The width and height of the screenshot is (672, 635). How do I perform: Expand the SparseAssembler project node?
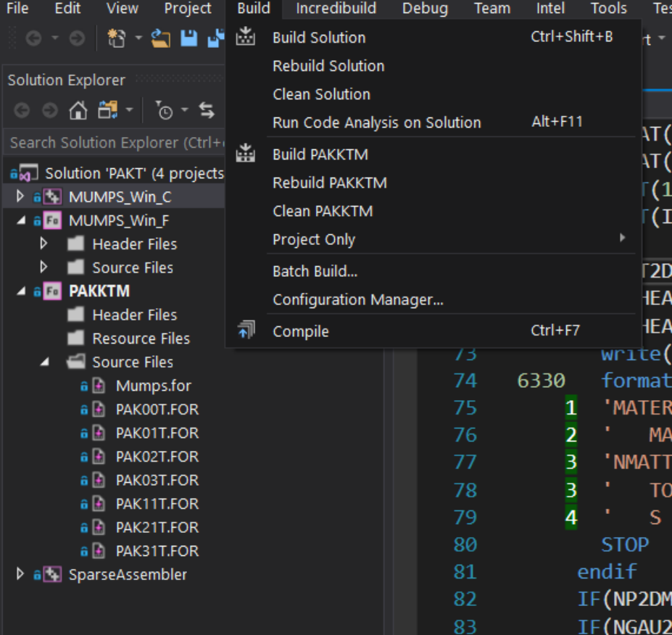20,573
